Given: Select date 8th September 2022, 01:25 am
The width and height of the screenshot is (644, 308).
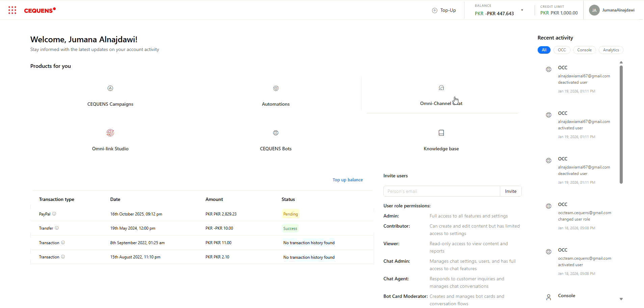Looking at the screenshot, I should 137,243.
